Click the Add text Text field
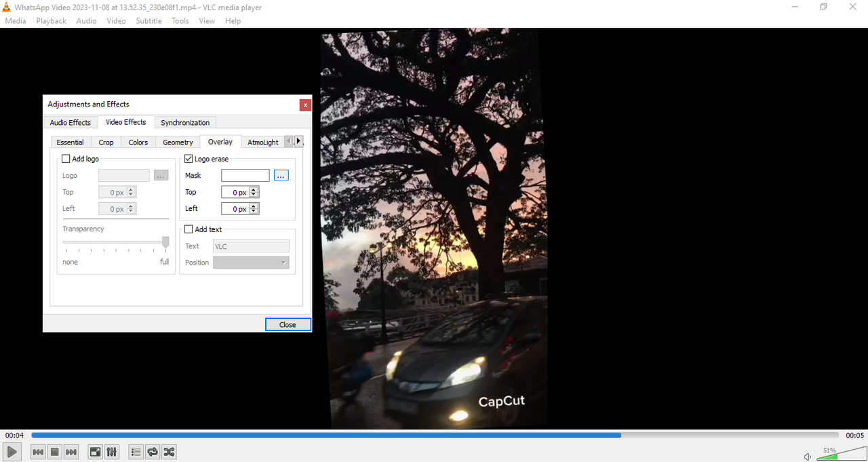 tap(251, 246)
